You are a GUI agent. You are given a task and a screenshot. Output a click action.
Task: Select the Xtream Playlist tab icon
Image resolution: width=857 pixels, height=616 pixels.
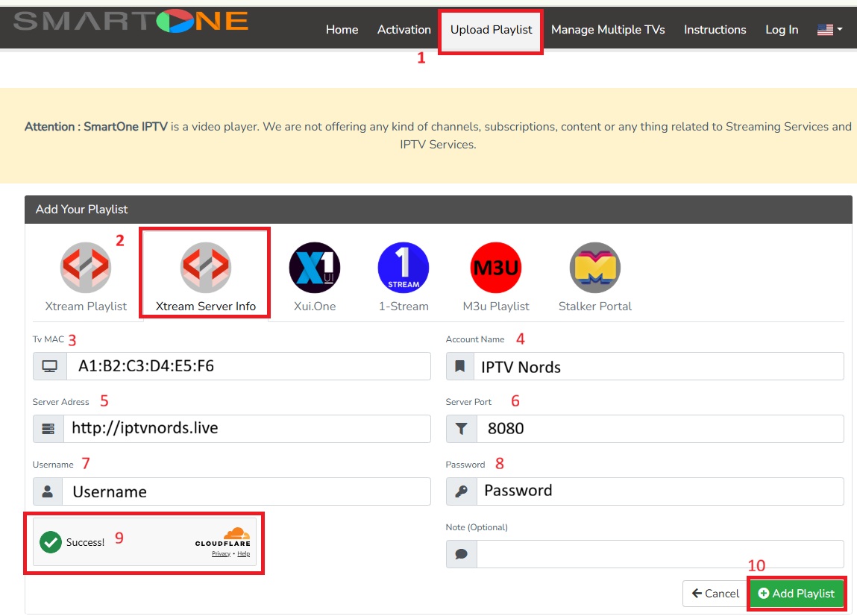pyautogui.click(x=86, y=267)
